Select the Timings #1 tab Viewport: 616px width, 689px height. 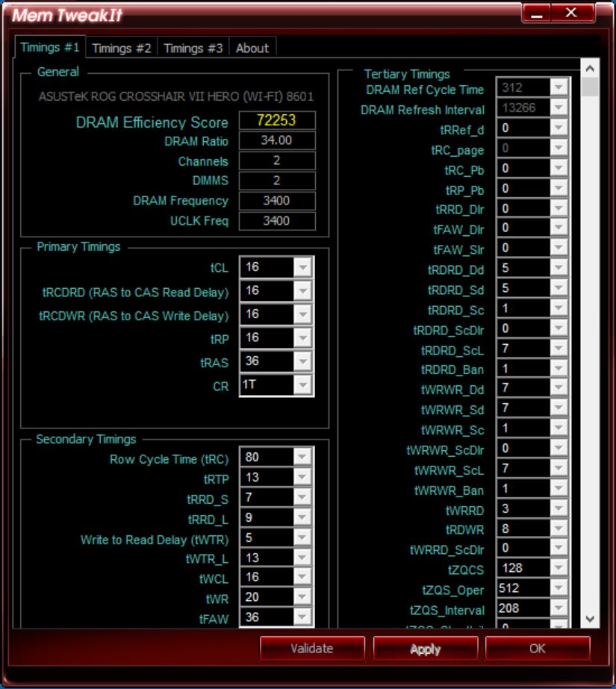49,47
